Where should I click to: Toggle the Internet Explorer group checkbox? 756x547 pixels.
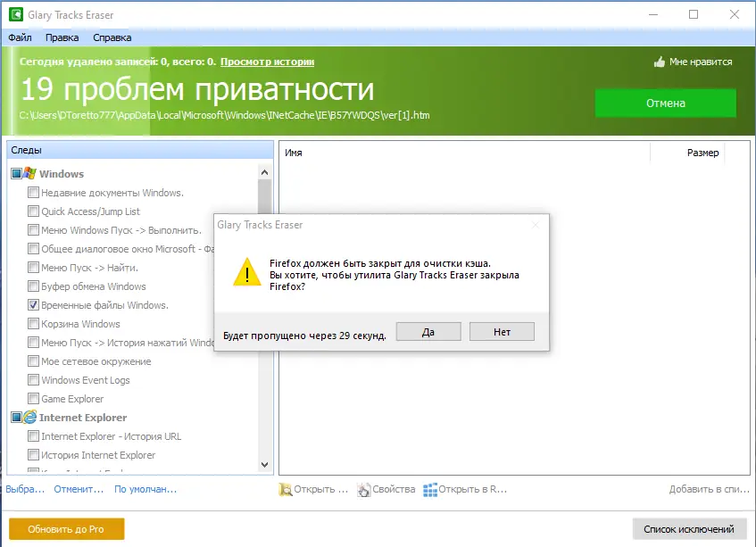pos(16,418)
